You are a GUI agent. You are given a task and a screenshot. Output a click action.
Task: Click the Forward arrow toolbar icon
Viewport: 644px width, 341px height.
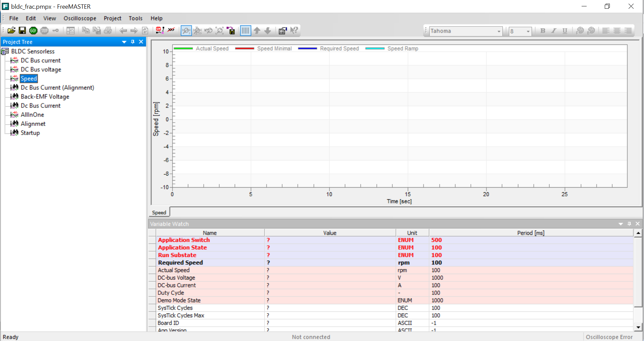134,30
